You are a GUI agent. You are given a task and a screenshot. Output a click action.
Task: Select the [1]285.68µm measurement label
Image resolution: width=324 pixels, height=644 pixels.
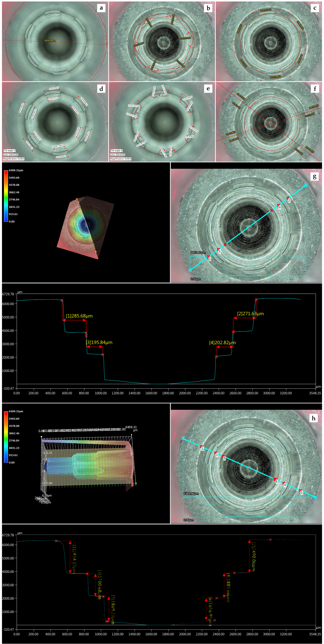79,316
